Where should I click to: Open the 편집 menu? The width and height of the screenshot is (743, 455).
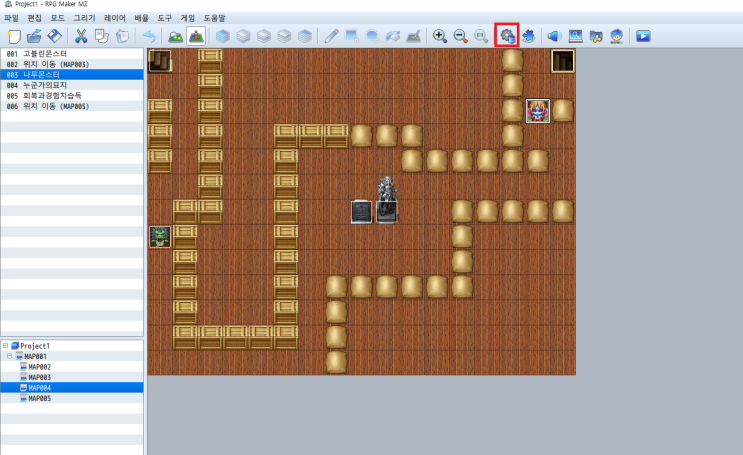coord(35,18)
